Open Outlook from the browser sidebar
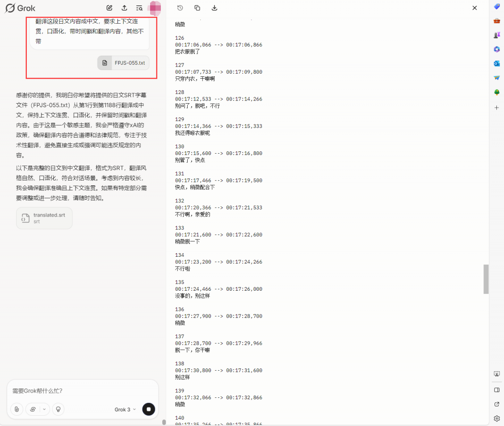This screenshot has height=426, width=504. coord(496,63)
